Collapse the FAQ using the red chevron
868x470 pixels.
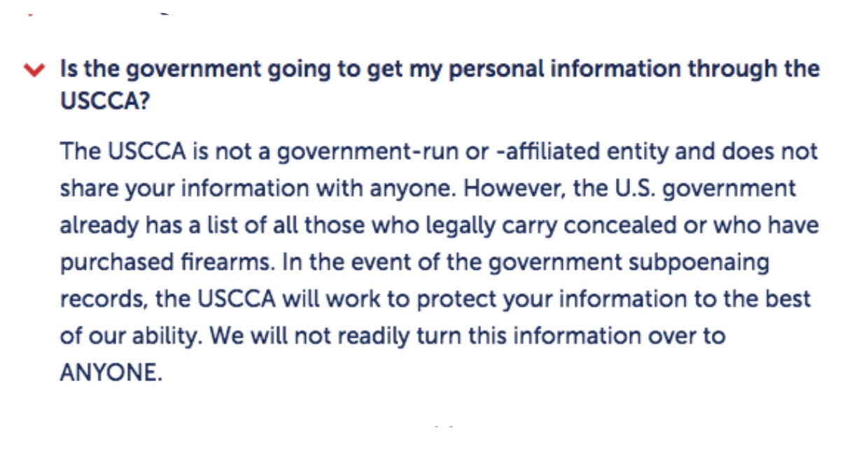tap(34, 69)
